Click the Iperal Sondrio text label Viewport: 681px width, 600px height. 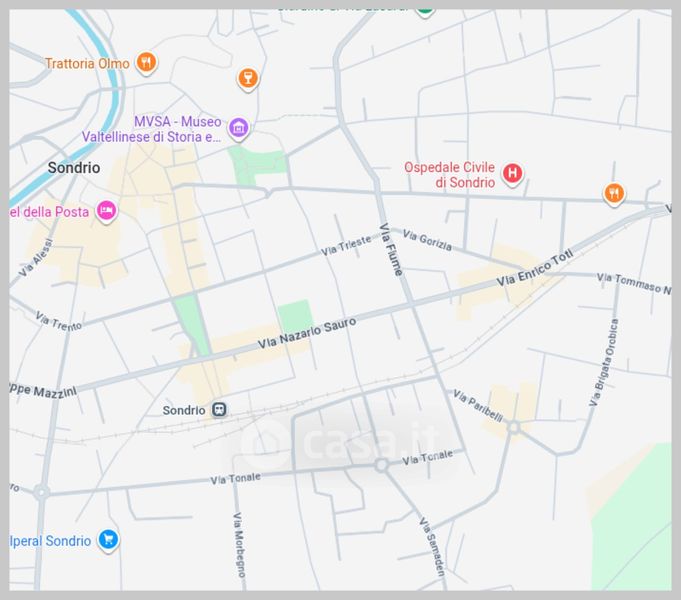coord(50,541)
